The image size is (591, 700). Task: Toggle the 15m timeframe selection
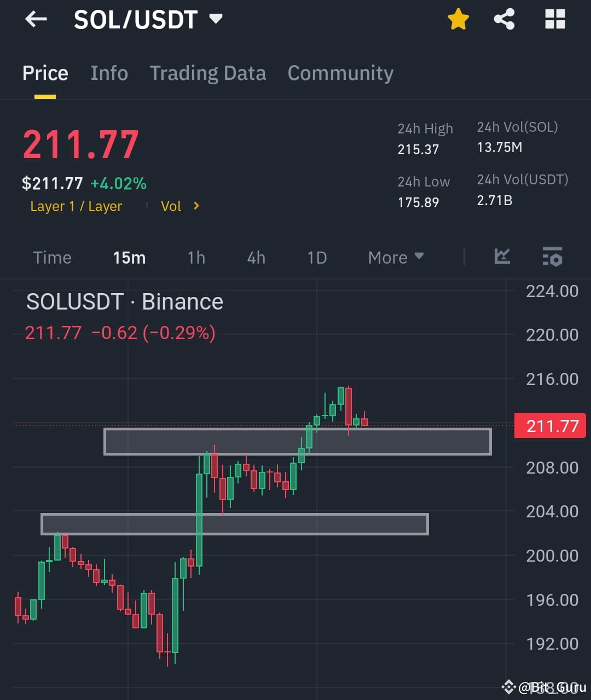[129, 257]
